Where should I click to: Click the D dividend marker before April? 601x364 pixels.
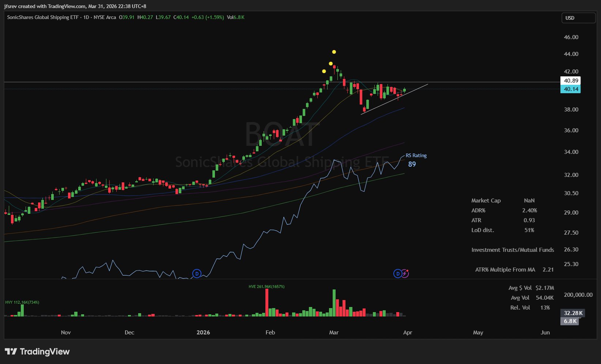pos(397,273)
